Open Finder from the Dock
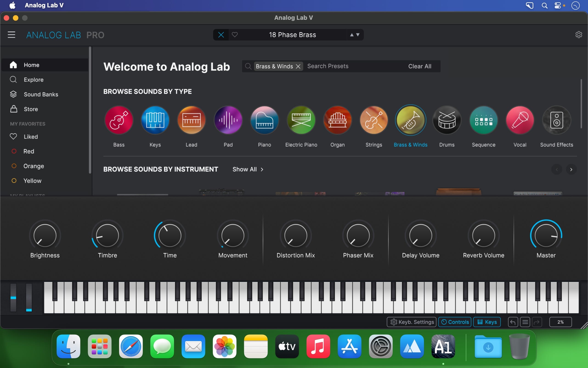The width and height of the screenshot is (588, 368). click(x=68, y=346)
